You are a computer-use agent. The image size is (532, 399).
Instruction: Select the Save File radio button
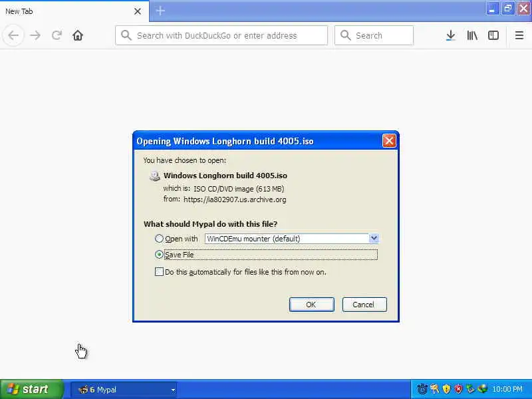tap(159, 254)
